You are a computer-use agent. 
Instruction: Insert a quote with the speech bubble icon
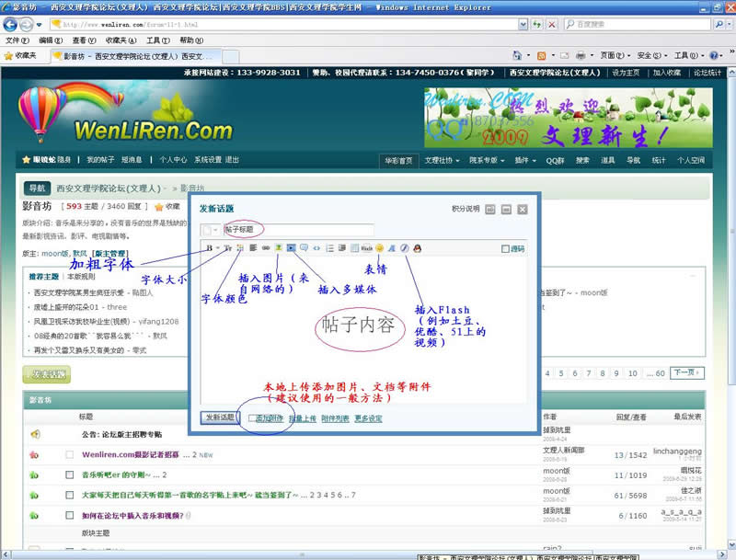click(x=305, y=248)
